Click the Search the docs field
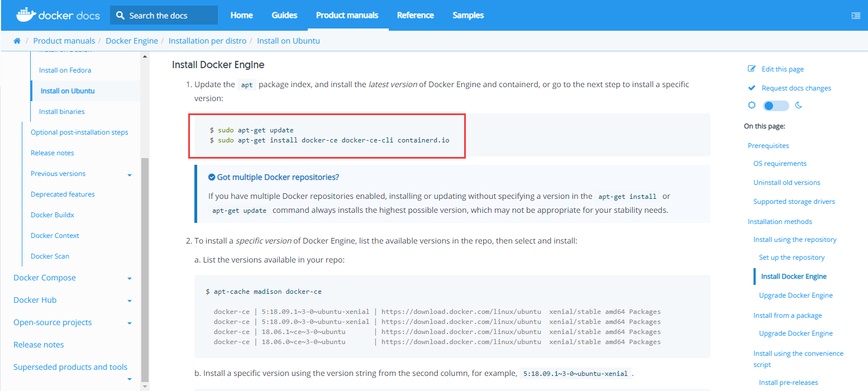Viewport: 868px width, 391px height. [x=164, y=15]
